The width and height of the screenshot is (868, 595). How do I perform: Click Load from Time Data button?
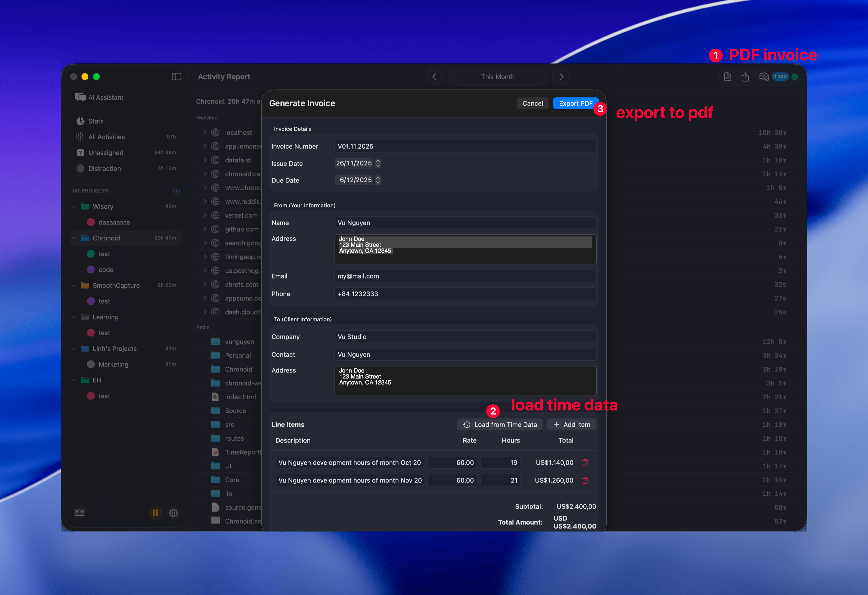coord(500,424)
